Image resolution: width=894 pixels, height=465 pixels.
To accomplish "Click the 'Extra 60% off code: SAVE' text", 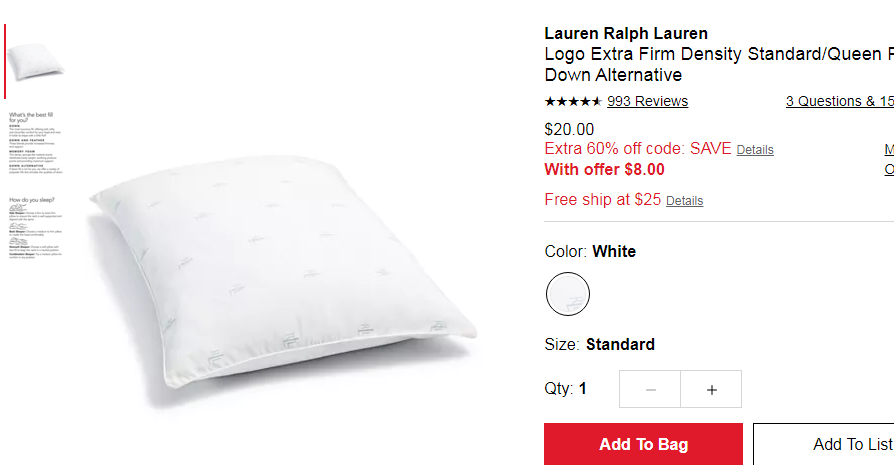I will pyautogui.click(x=637, y=149).
